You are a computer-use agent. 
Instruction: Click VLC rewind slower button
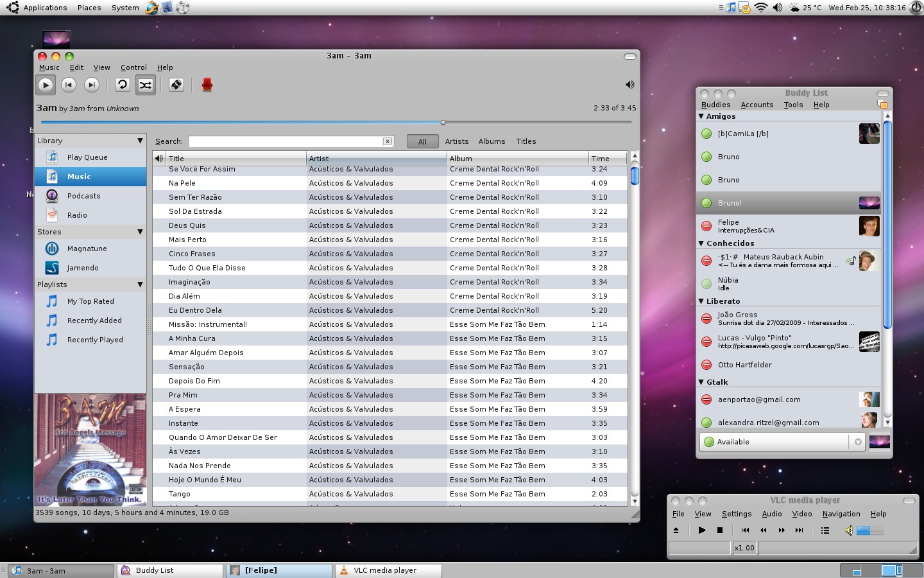coord(763,530)
